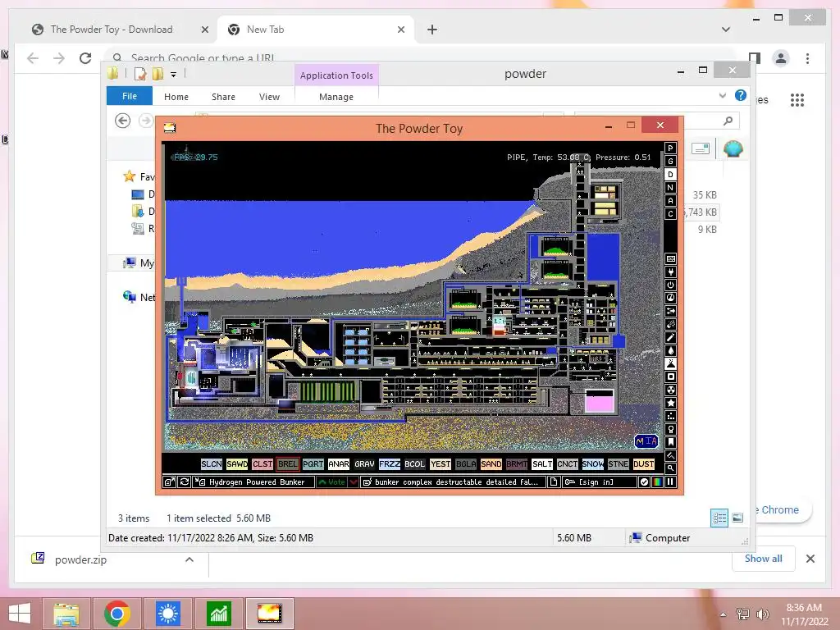Select the Gases category icon
This screenshot has height=630, width=840.
pyautogui.click(x=670, y=337)
